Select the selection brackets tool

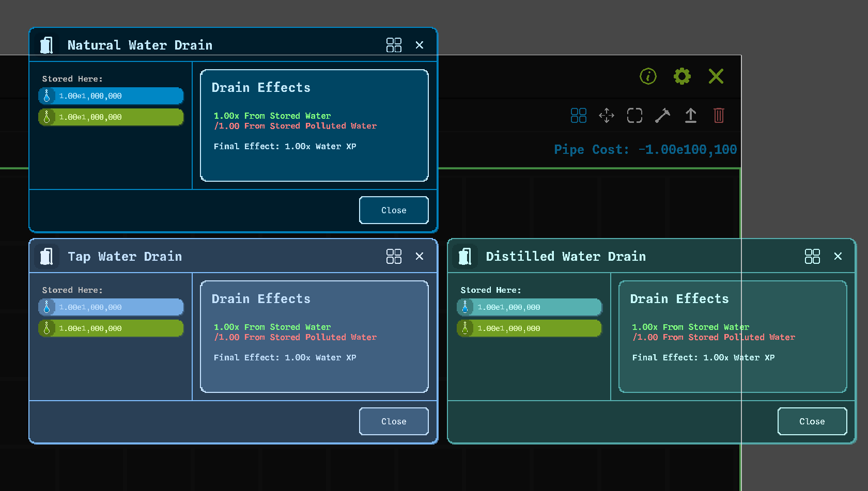[x=634, y=115]
